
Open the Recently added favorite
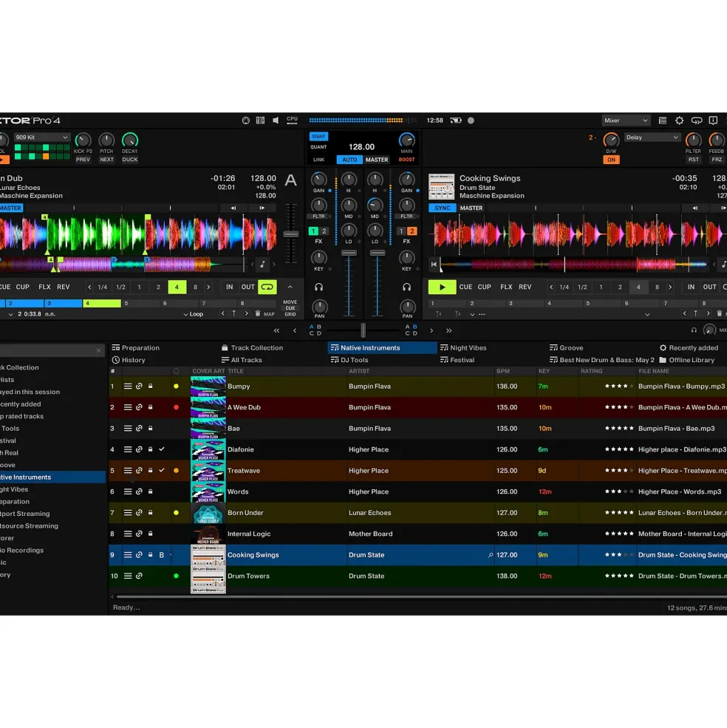pyautogui.click(x=689, y=348)
